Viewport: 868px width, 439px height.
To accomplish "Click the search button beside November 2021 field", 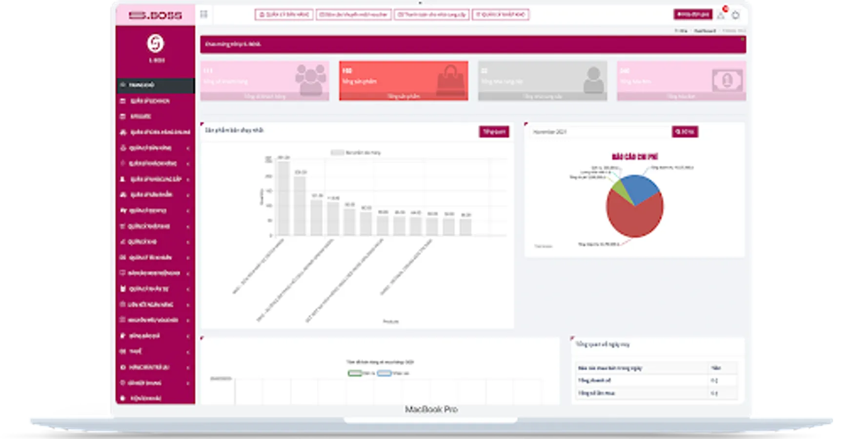I will pos(685,132).
